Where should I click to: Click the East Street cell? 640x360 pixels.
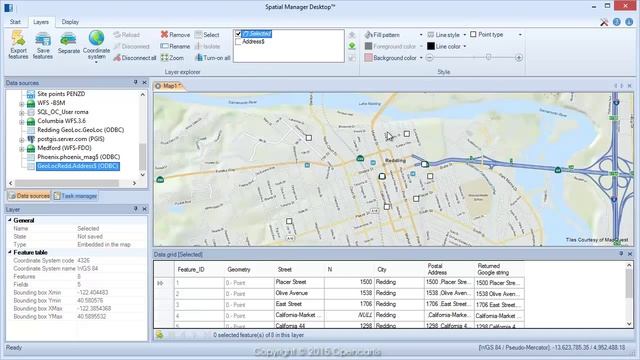point(299,304)
